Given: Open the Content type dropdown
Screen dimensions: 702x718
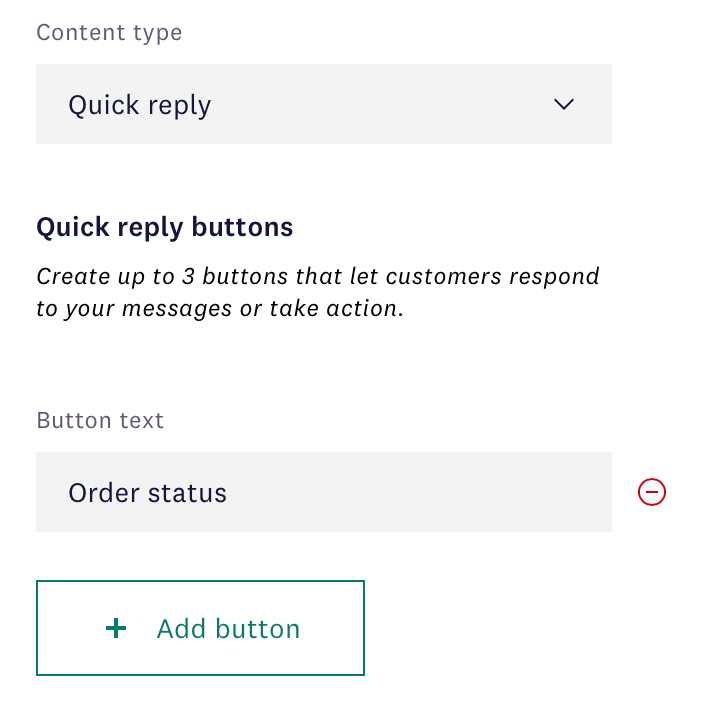Looking at the screenshot, I should click(324, 104).
